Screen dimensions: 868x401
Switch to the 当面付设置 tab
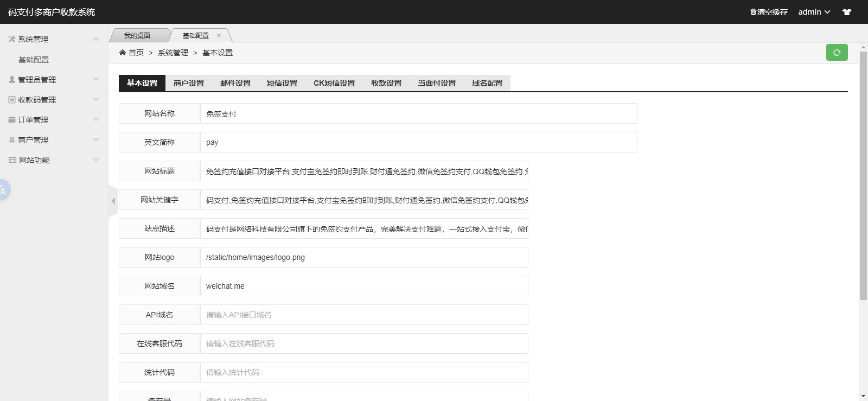tap(437, 83)
